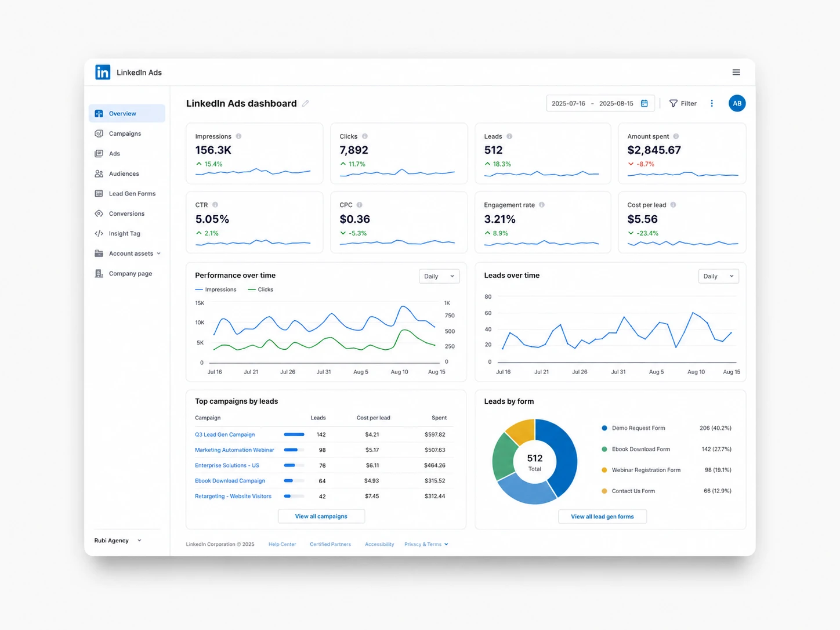Image resolution: width=840 pixels, height=630 pixels.
Task: Toggle the Clicks series in chart legend
Action: click(x=260, y=289)
